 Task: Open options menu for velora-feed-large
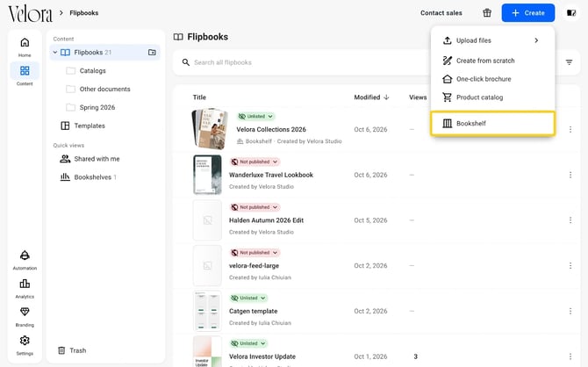[x=570, y=266]
